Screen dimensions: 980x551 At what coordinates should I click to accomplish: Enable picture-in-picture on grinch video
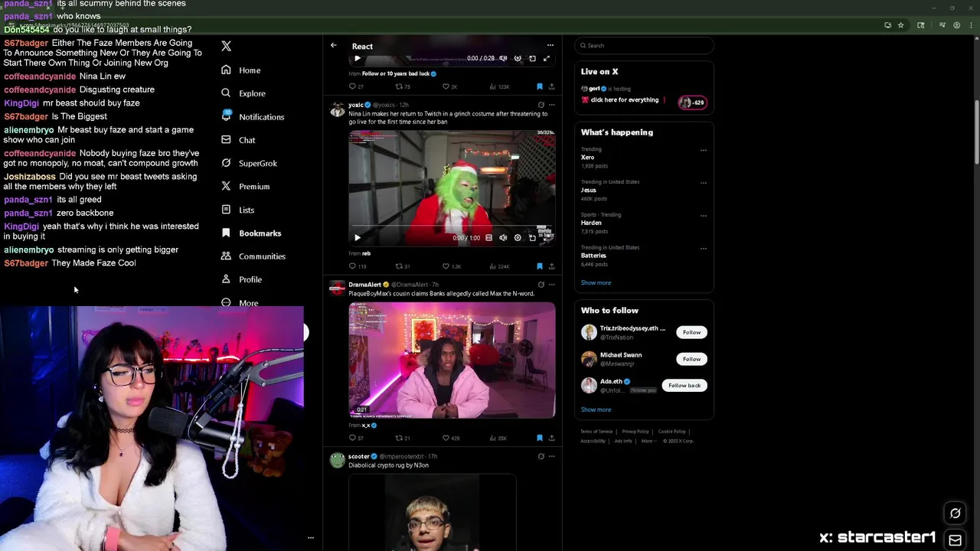point(532,238)
